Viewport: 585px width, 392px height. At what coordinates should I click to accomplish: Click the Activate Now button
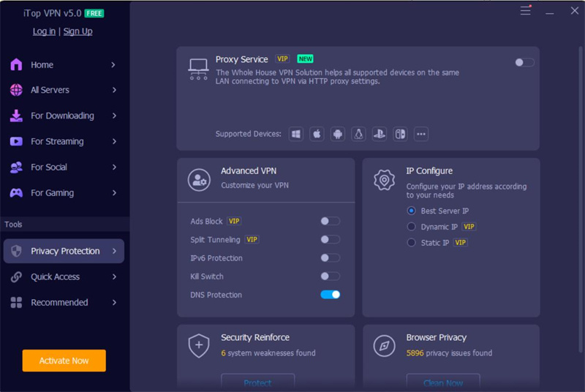[64, 361]
